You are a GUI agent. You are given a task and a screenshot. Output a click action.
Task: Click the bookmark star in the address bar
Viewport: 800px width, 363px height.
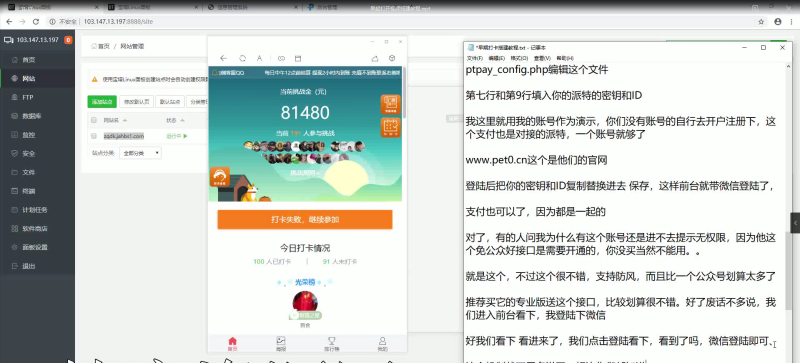[761, 21]
